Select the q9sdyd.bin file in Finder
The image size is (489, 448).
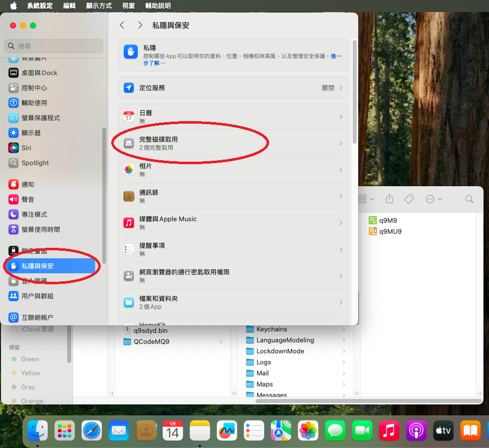click(150, 330)
